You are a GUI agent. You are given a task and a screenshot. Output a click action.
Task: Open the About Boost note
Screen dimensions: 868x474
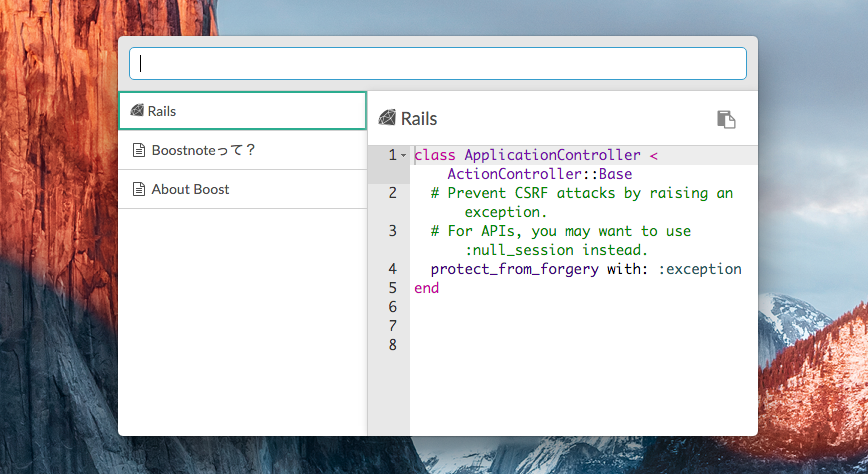click(242, 189)
